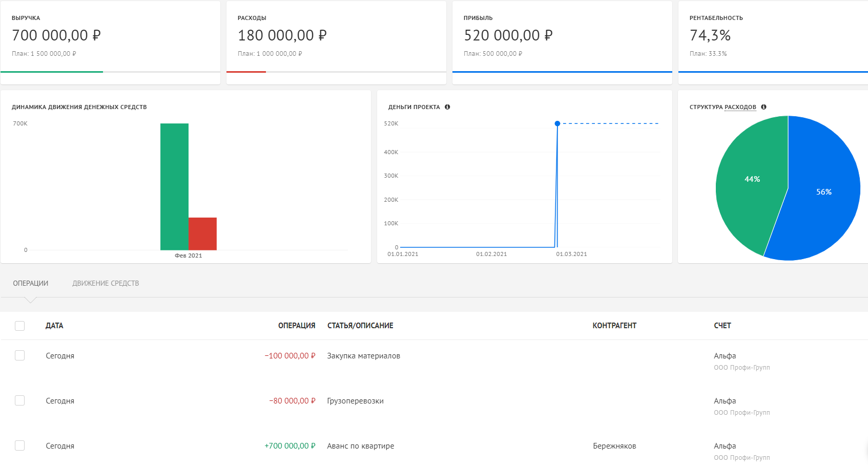Click the Прибыль value 520 000,00 ₽
This screenshot has height=468, width=868.
click(x=508, y=35)
